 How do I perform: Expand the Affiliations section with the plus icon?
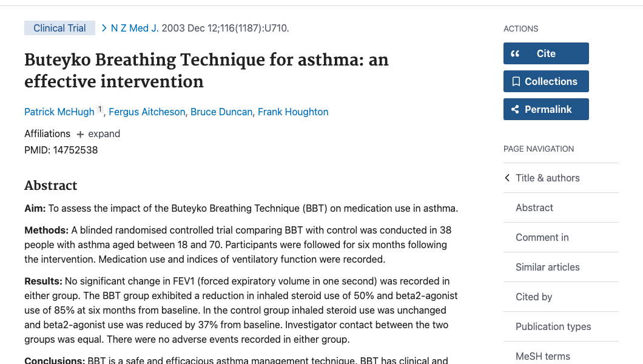[x=79, y=133]
